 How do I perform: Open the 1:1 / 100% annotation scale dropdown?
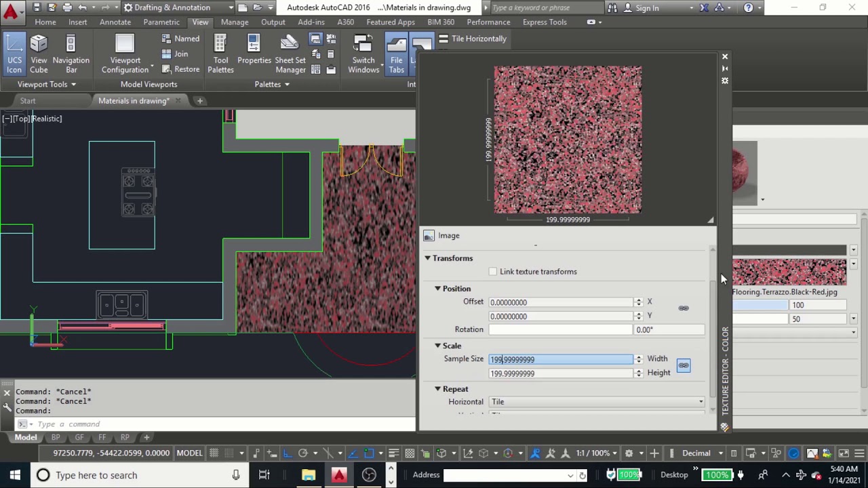(x=597, y=453)
